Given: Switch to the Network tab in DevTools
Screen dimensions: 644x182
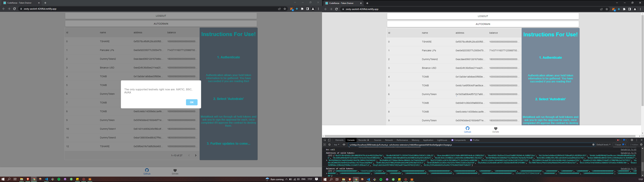Looking at the screenshot, I should point(389,140).
